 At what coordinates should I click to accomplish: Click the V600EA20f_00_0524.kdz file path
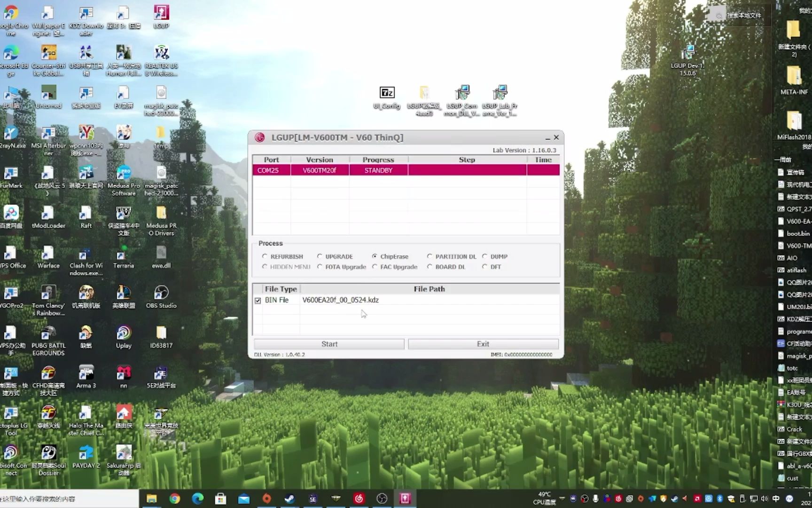(x=340, y=300)
